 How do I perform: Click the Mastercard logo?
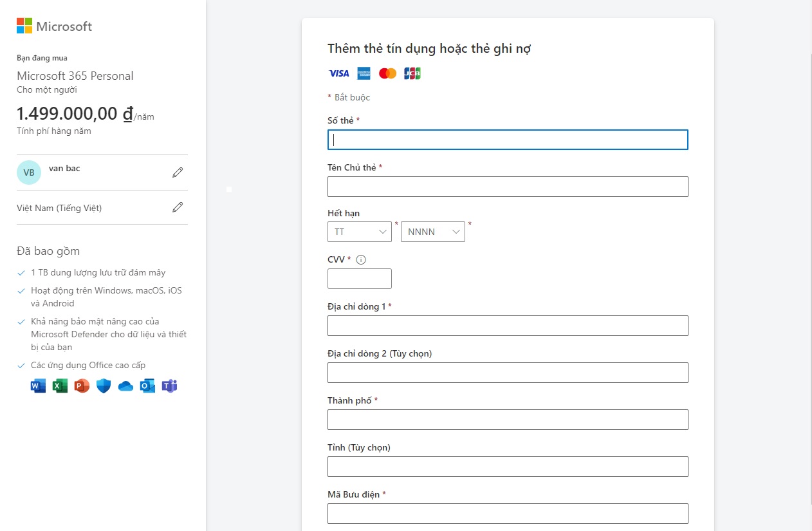click(x=388, y=73)
